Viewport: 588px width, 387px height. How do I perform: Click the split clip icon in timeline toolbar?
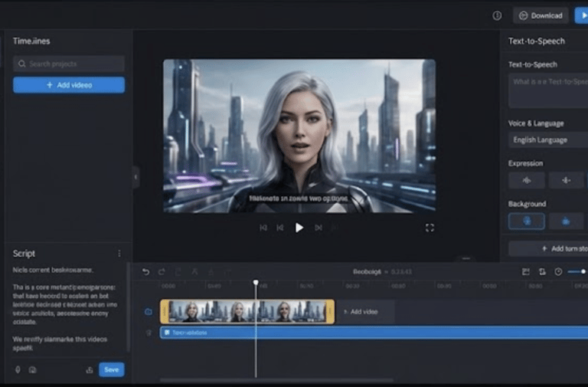click(178, 272)
